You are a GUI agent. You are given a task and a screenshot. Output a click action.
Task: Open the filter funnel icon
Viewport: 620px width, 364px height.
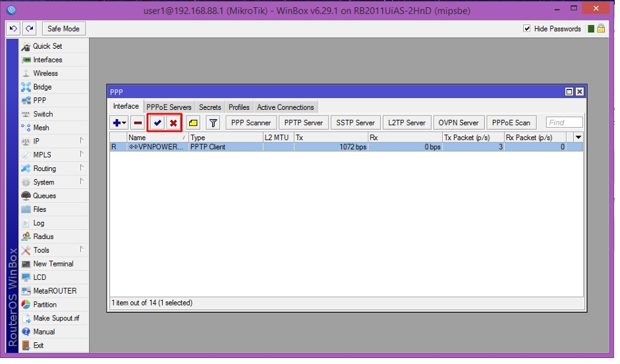(213, 123)
